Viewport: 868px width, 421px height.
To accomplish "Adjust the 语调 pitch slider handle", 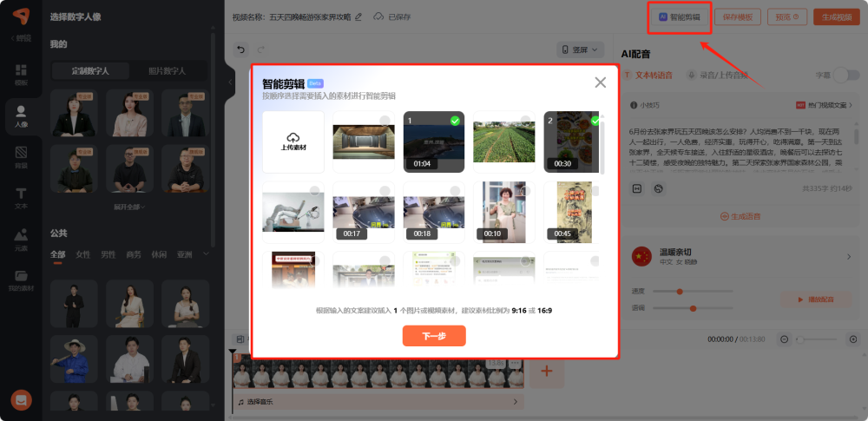I will (693, 308).
